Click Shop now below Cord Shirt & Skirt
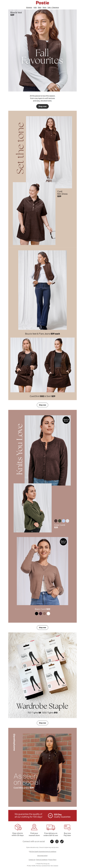 [x=42, y=405]
